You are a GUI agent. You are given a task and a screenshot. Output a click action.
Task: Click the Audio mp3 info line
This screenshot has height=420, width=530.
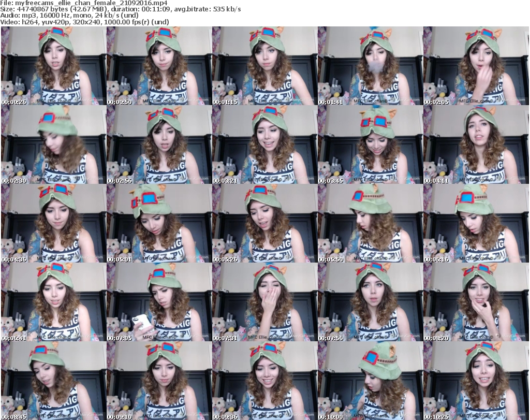(x=69, y=16)
